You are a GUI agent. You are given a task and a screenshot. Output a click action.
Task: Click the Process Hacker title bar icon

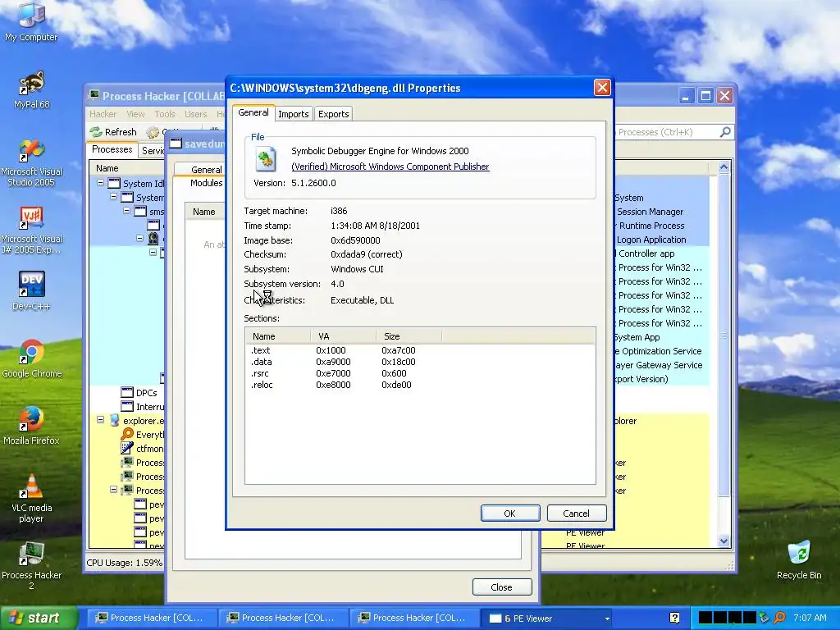coord(94,95)
